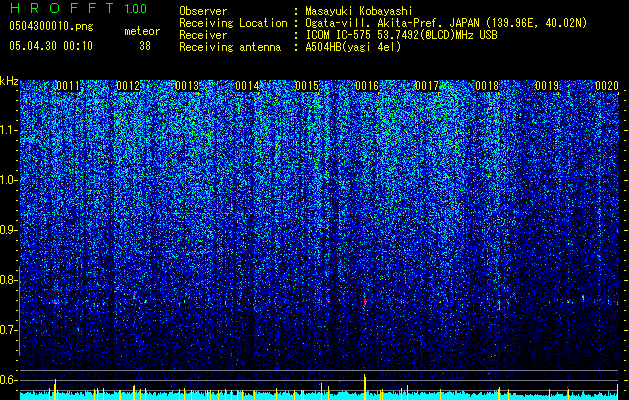Click time marker 0020
629x400 pixels.
pos(607,86)
